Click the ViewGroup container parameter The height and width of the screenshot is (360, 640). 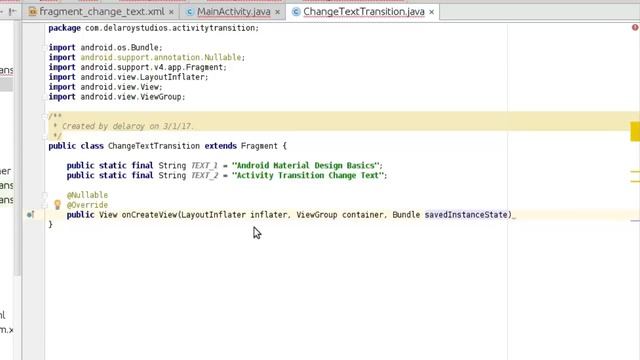click(340, 215)
